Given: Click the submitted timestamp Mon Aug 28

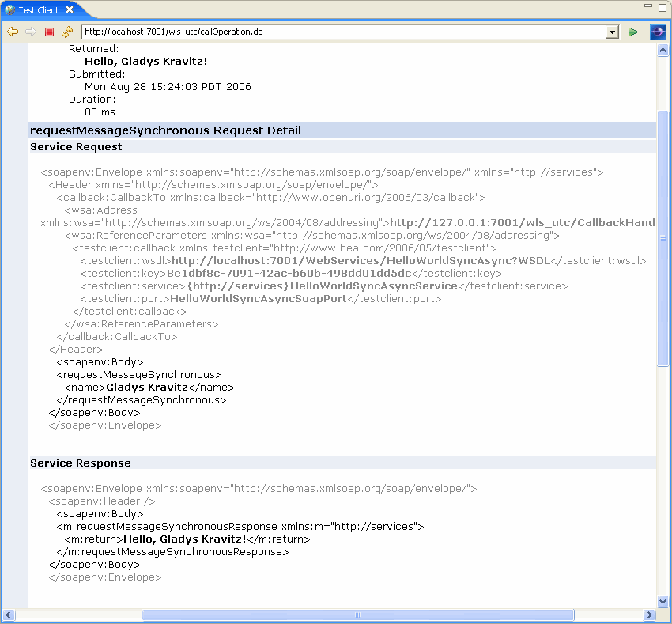Looking at the screenshot, I should click(x=168, y=87).
